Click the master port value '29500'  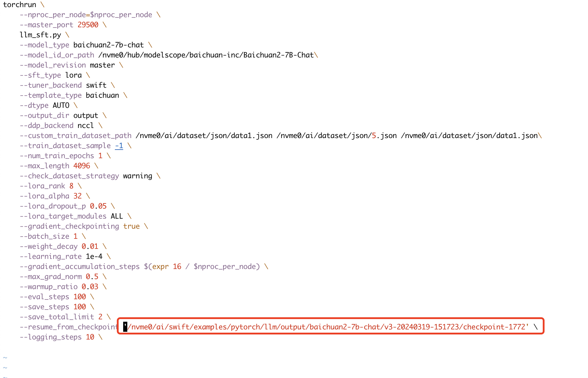tap(88, 25)
